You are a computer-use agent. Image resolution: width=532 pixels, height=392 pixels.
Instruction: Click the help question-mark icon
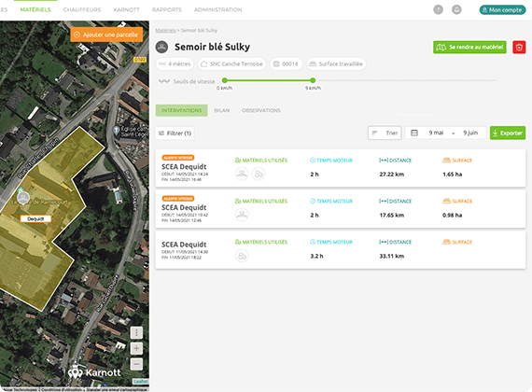point(438,9)
